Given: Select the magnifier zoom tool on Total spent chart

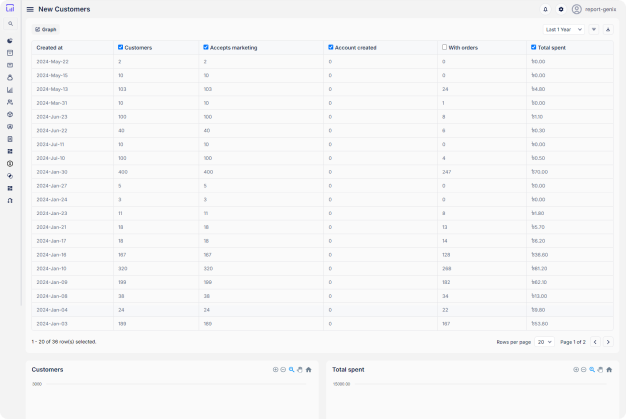Looking at the screenshot, I should (x=592, y=370).
